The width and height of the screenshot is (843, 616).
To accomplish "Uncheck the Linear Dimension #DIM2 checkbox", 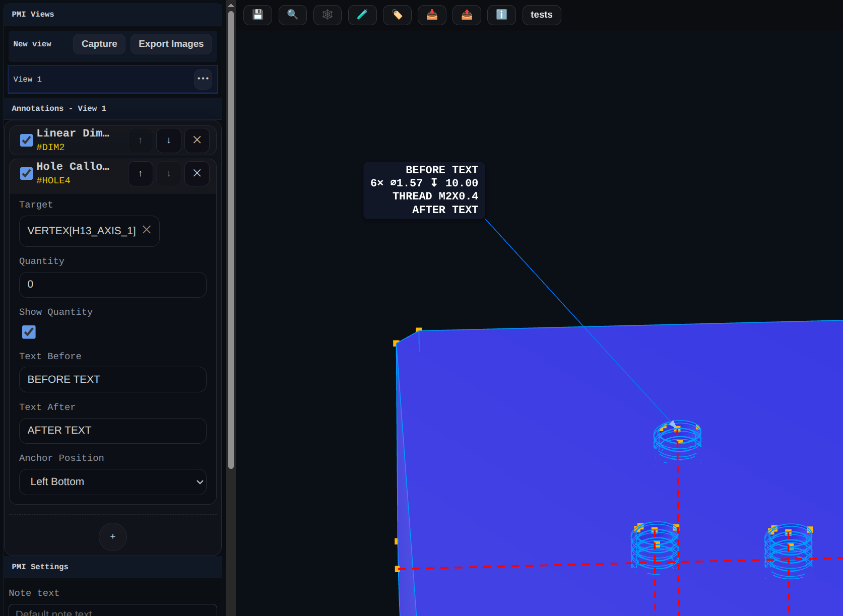I will [26, 140].
